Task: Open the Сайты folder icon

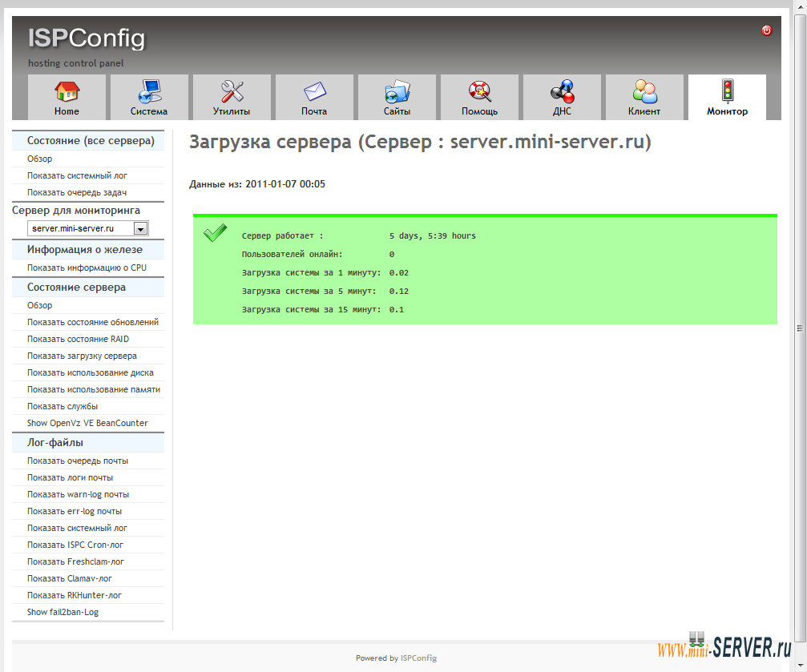Action: [x=397, y=91]
